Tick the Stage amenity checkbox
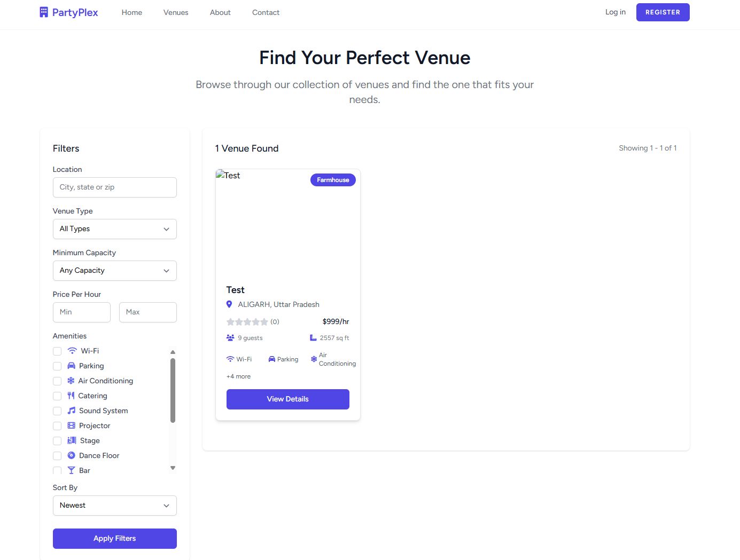Screen dimensions: 740x560 click(57, 441)
